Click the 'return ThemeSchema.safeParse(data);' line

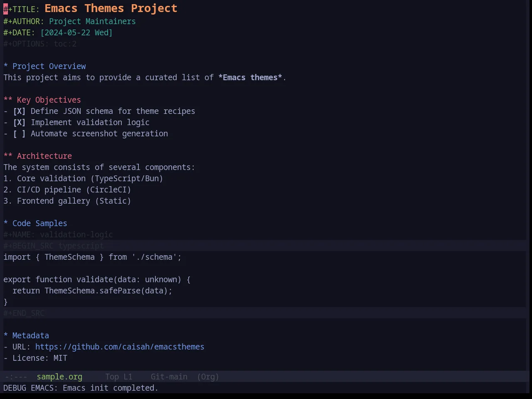pyautogui.click(x=92, y=291)
